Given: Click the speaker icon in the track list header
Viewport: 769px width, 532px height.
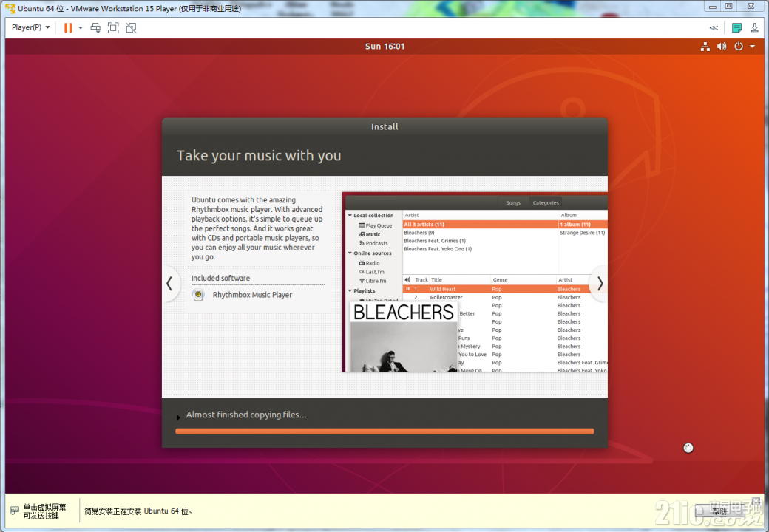Looking at the screenshot, I should (407, 280).
